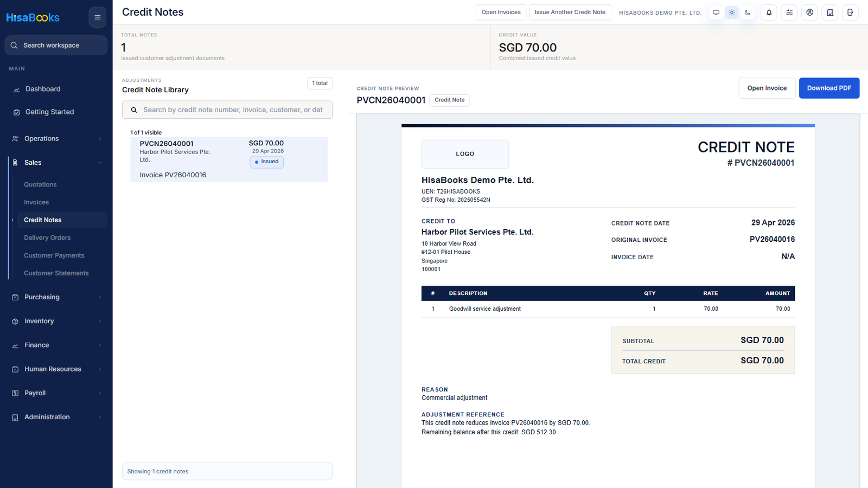Image resolution: width=868 pixels, height=488 pixels.
Task: Click the SGD 70.00 credit value total
Action: click(528, 48)
